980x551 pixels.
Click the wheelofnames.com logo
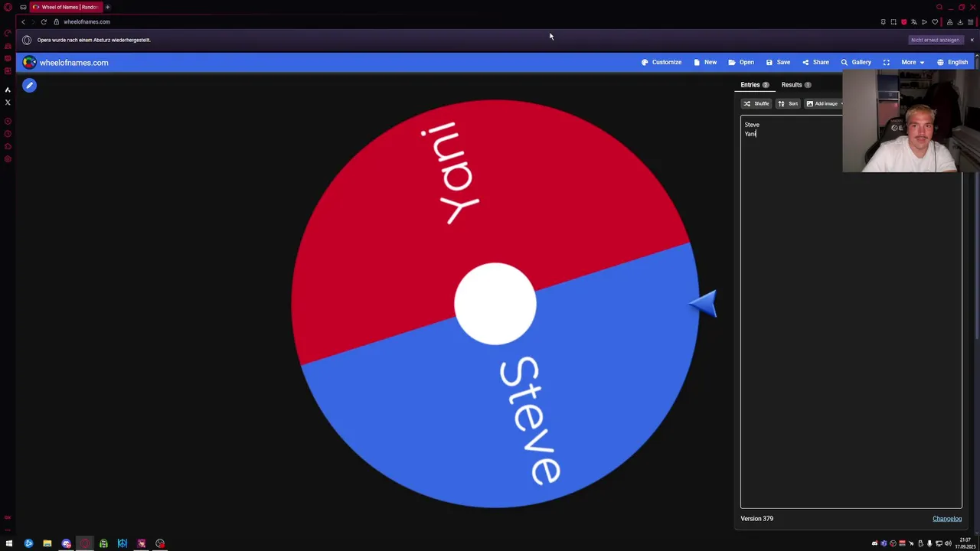[29, 62]
